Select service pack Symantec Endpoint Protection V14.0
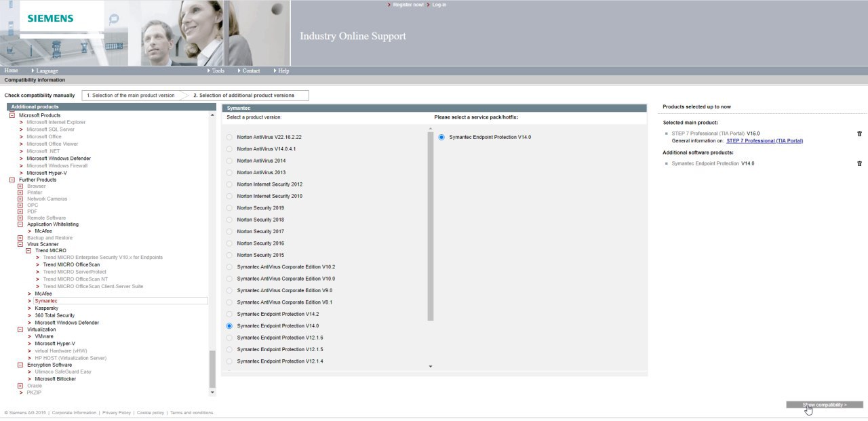 click(x=441, y=137)
